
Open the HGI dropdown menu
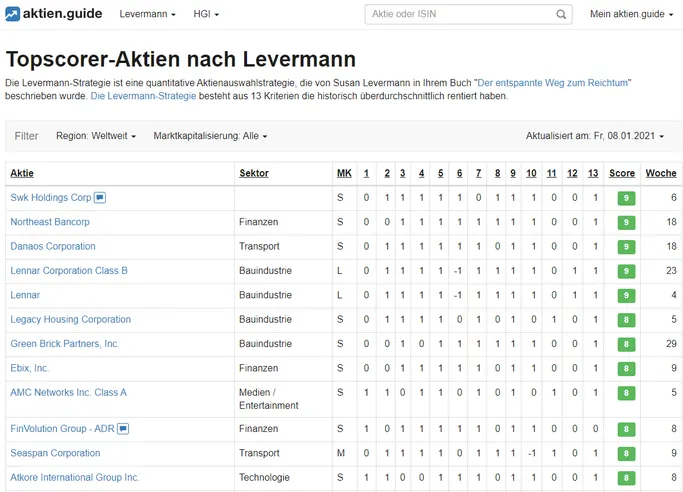[x=206, y=14]
